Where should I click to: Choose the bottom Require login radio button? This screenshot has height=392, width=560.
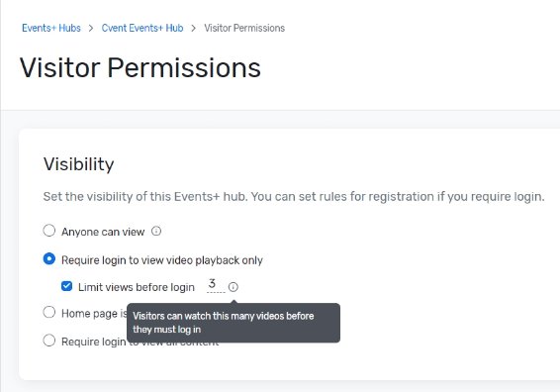point(49,341)
